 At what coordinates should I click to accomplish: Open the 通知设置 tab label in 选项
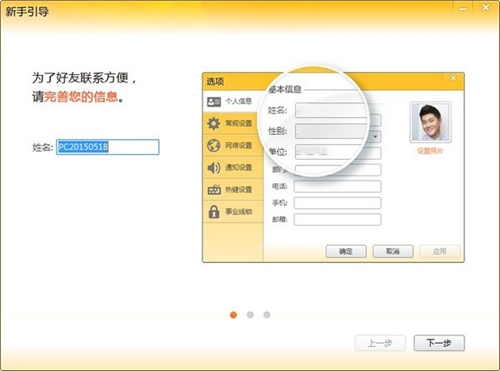pyautogui.click(x=239, y=167)
